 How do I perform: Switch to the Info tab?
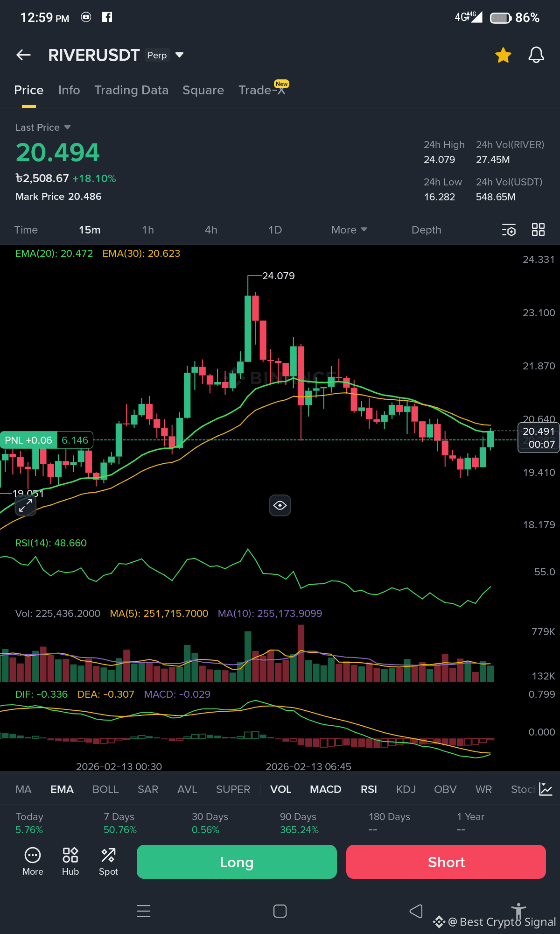click(x=69, y=90)
